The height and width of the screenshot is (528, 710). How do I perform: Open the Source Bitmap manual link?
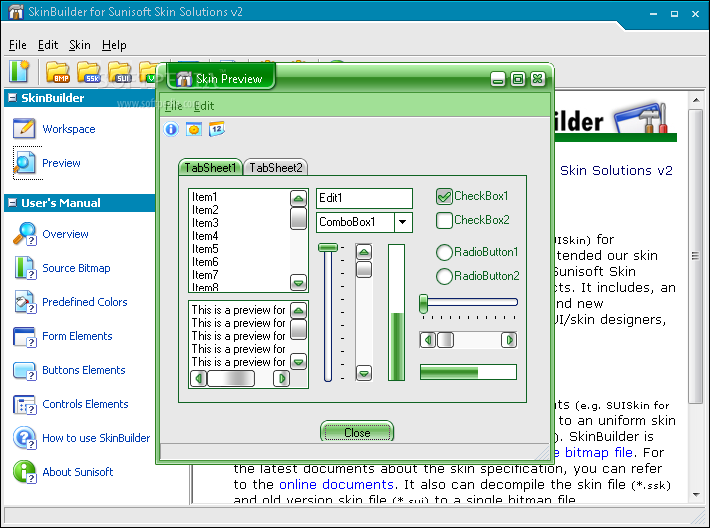click(x=76, y=268)
